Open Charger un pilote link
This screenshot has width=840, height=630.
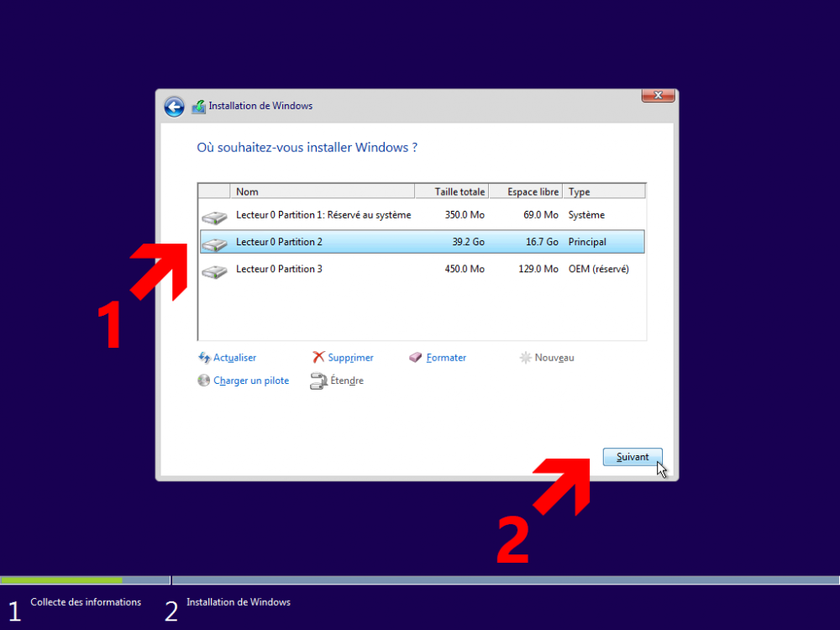[251, 381]
